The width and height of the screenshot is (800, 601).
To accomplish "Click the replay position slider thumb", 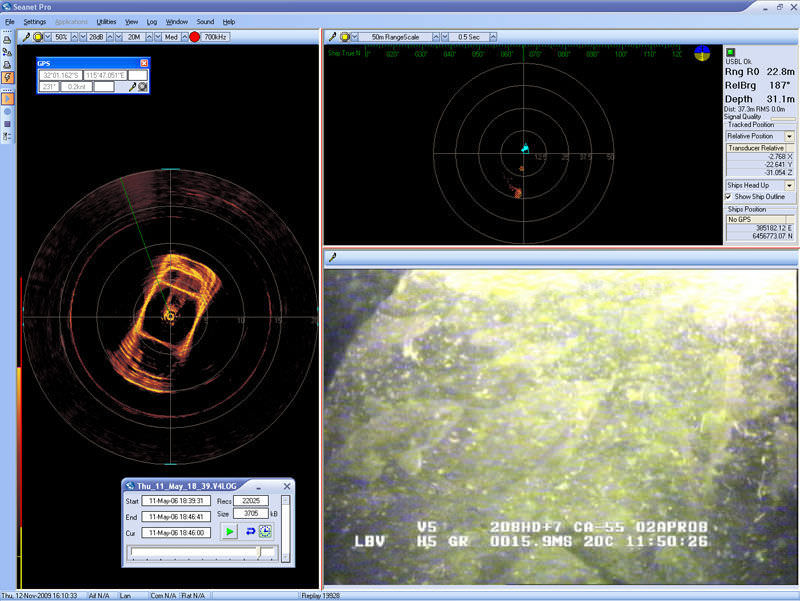I will pos(259,552).
